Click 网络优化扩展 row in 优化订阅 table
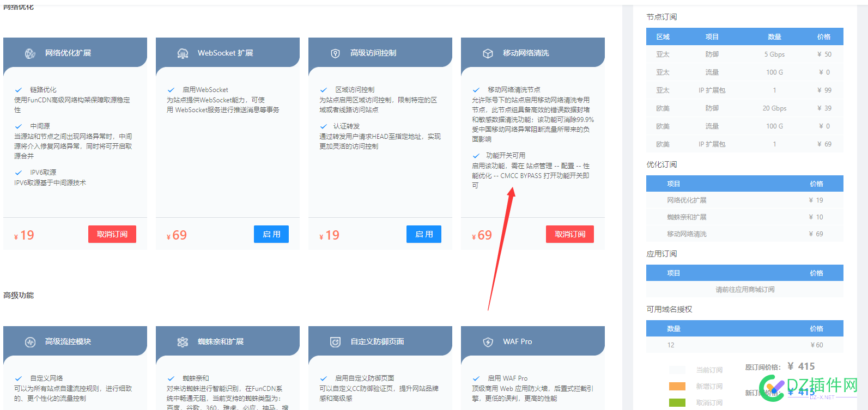868x410 pixels. [745, 200]
